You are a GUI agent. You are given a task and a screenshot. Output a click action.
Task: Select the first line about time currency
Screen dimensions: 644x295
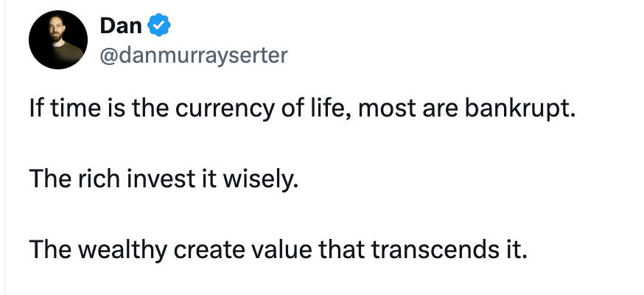tap(302, 108)
